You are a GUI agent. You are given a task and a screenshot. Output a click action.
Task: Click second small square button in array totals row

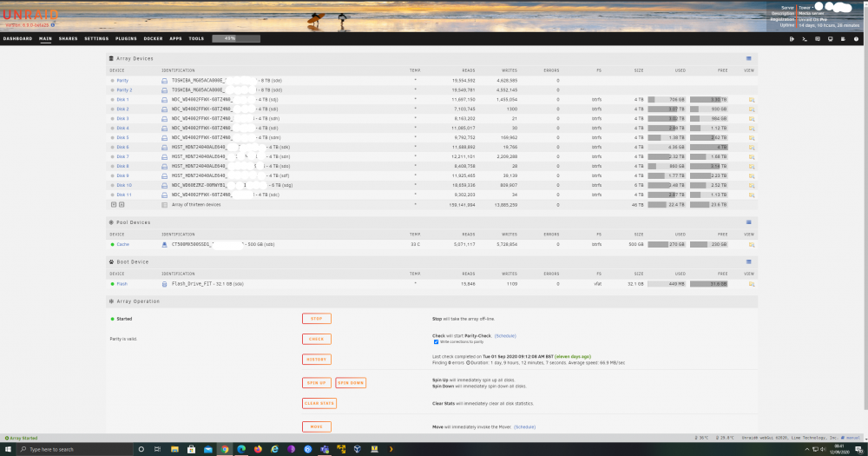tap(122, 204)
